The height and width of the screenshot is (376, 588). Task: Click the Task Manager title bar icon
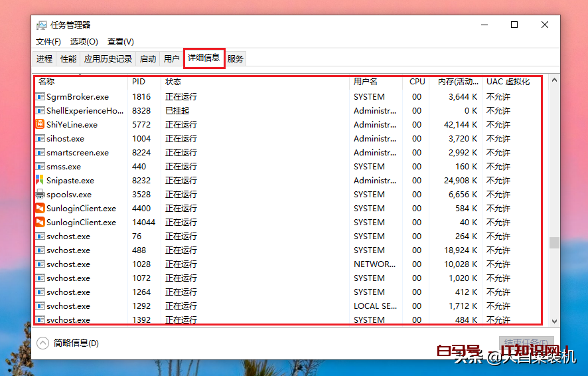click(x=42, y=25)
